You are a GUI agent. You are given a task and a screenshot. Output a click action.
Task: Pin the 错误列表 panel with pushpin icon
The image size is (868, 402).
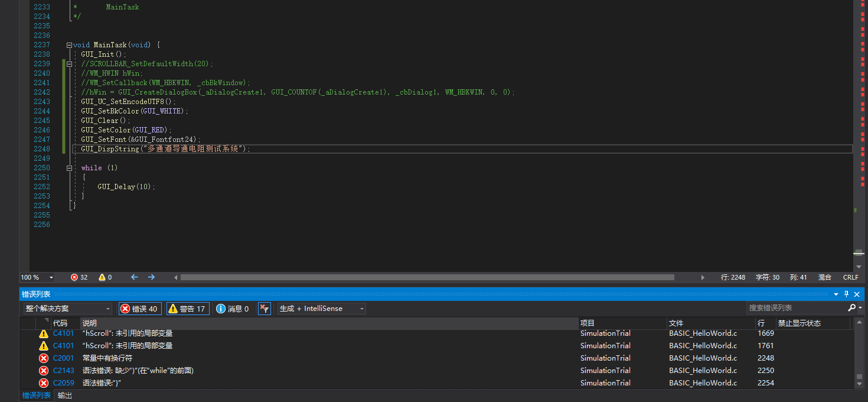point(846,294)
